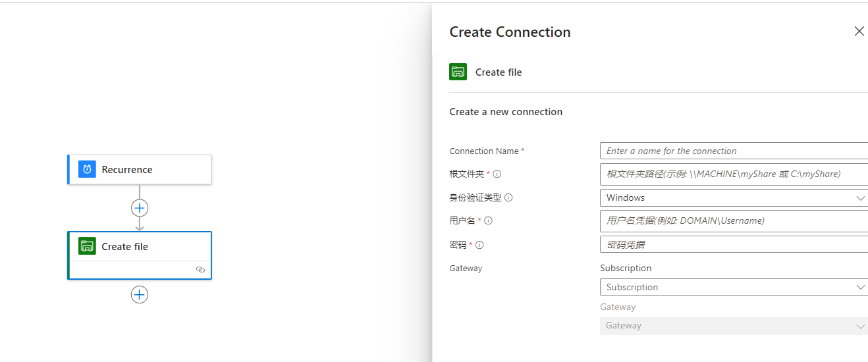Open the 身份验证类型 Windows dropdown

734,197
